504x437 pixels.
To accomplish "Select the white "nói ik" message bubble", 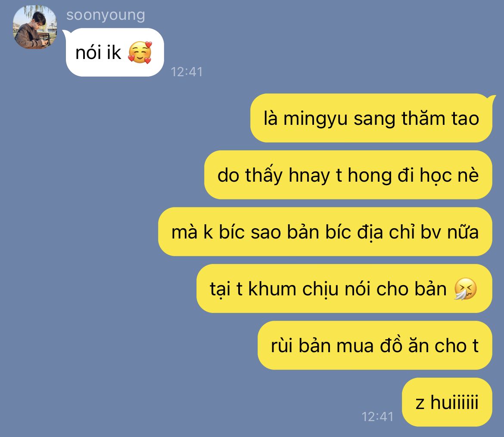I will pyautogui.click(x=115, y=53).
